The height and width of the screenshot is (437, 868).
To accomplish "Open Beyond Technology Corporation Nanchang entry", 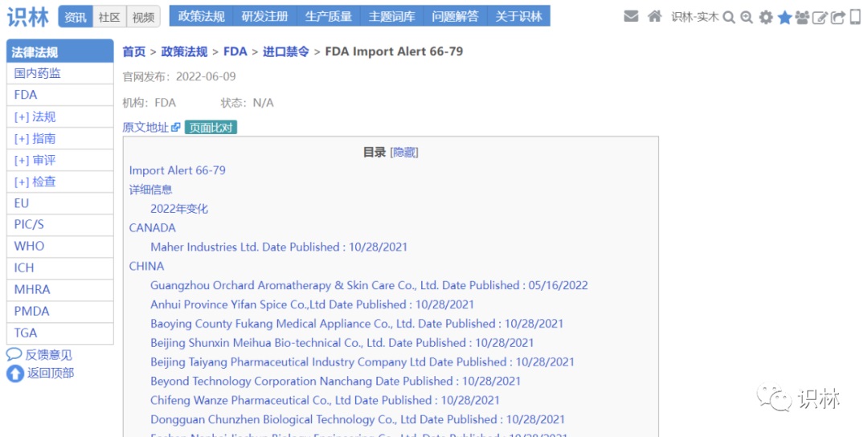I will 335,381.
